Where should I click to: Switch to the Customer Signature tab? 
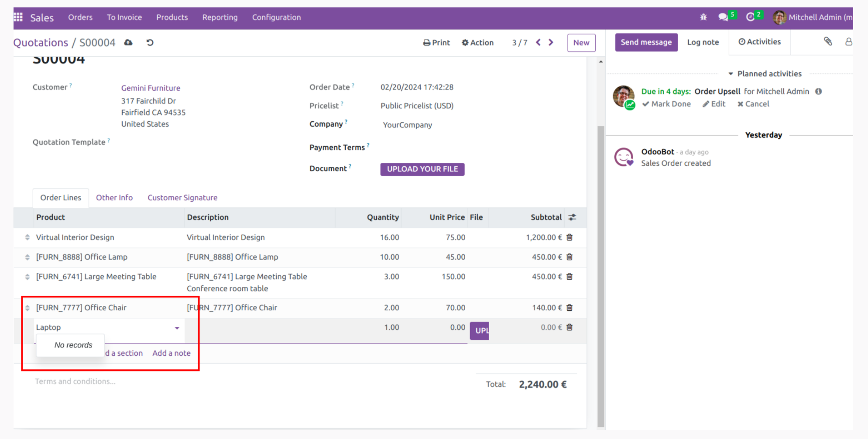(182, 198)
